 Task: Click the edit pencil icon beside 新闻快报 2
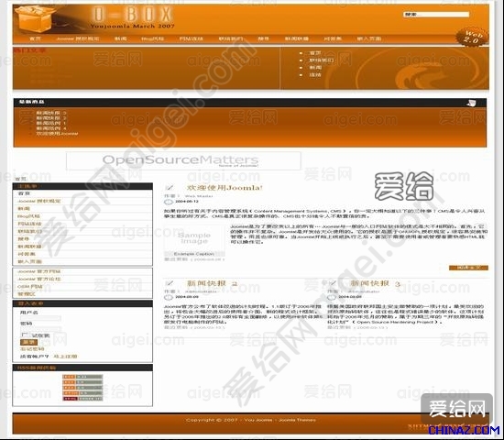(170, 283)
